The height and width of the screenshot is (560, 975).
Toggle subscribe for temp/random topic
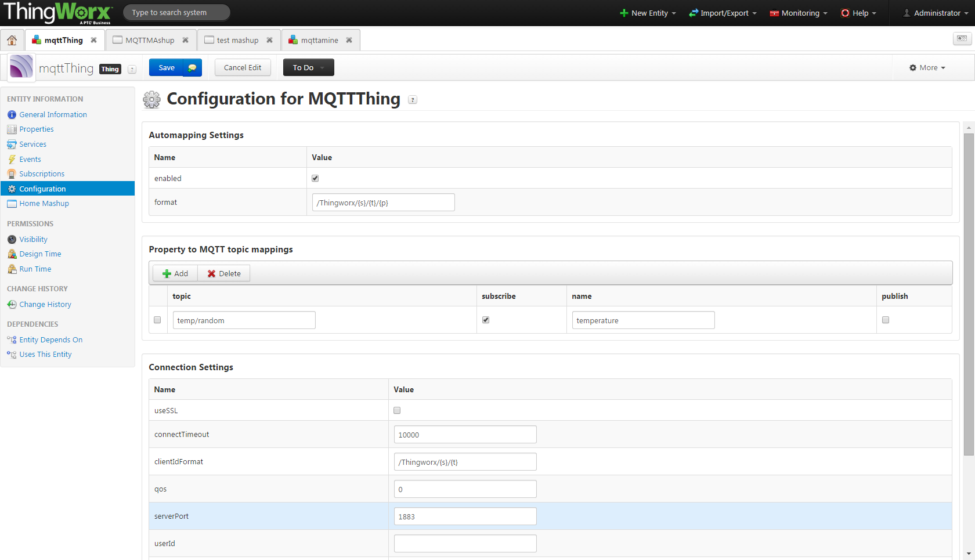[x=486, y=320]
